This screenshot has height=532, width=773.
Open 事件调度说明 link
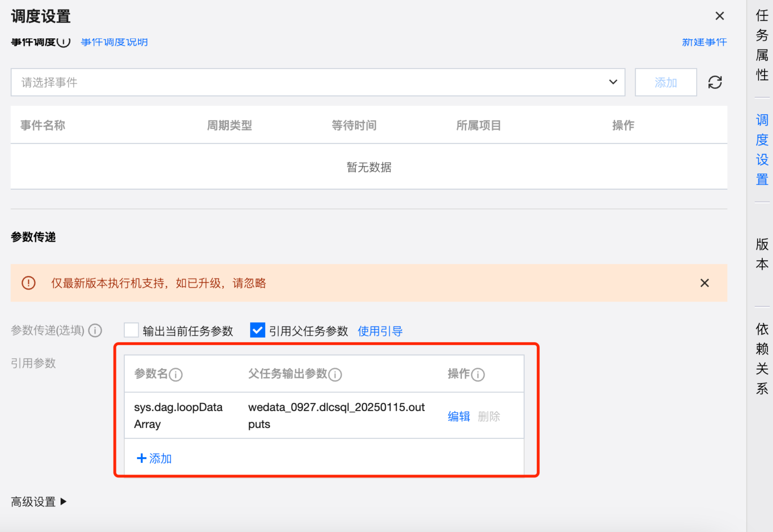(114, 42)
